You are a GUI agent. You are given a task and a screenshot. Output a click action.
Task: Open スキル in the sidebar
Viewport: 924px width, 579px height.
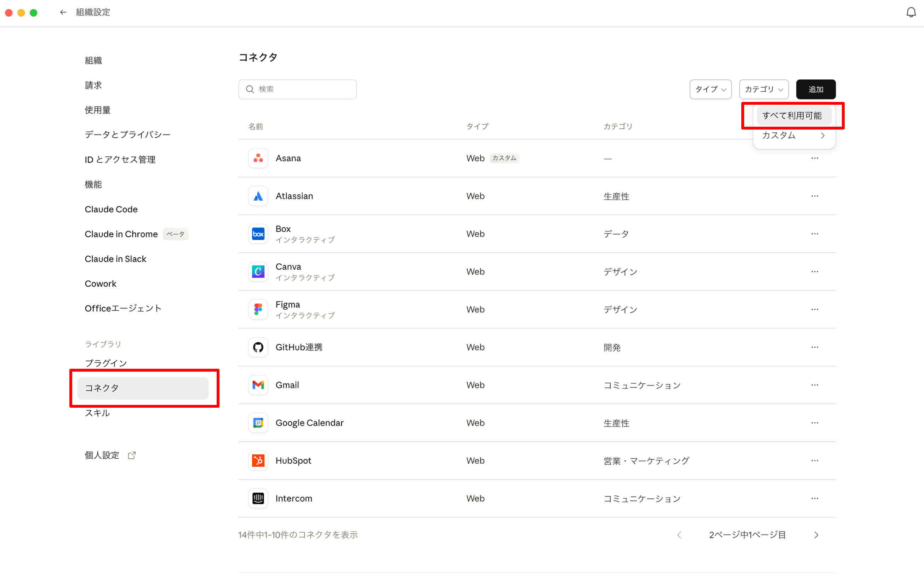point(97,413)
